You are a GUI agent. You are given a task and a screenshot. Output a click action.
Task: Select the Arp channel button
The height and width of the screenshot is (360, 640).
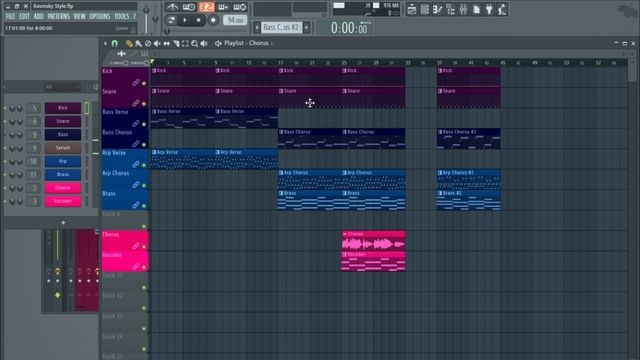click(63, 161)
